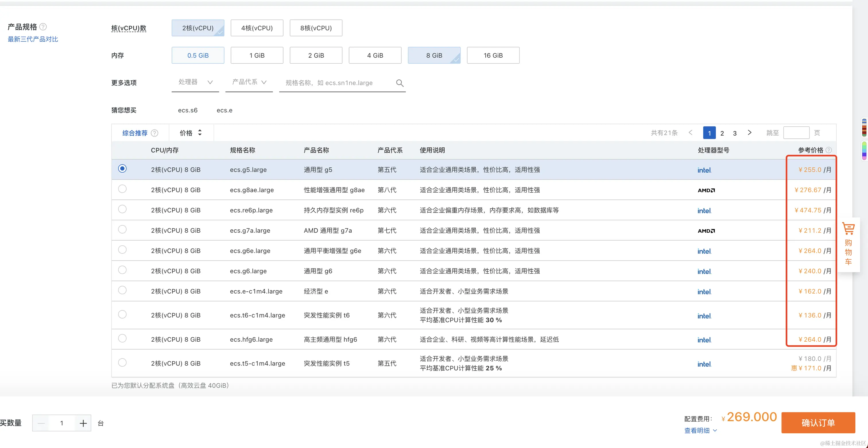
Task: Increase purchase quantity with plus button
Action: click(x=83, y=423)
